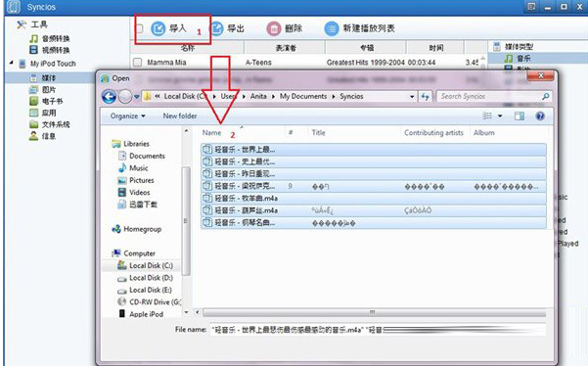Image resolution: width=588 pixels, height=367 pixels.
Task: Open the video converter (视频转换) tool
Action: tap(50, 50)
